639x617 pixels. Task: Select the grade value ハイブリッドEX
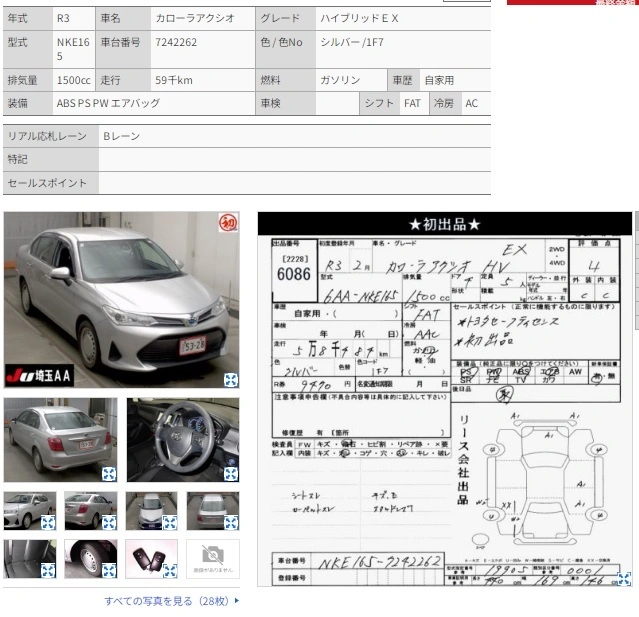359,18
